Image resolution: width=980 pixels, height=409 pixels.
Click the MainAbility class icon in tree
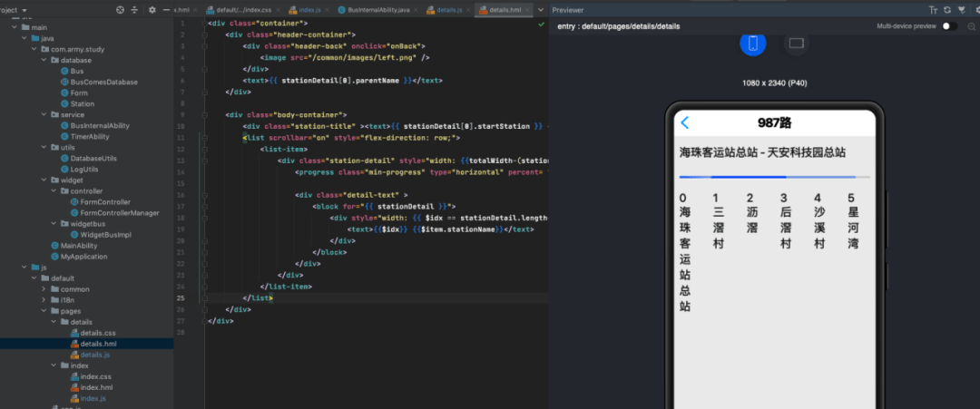pos(55,246)
